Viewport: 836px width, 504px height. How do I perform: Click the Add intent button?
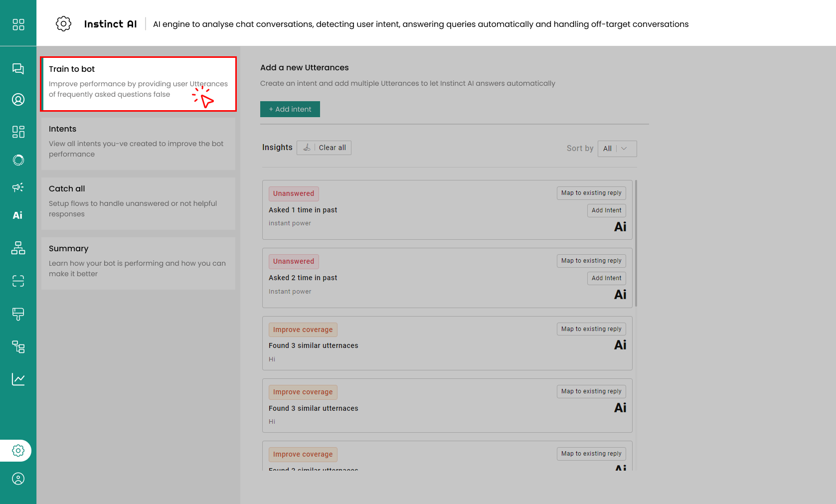(290, 109)
